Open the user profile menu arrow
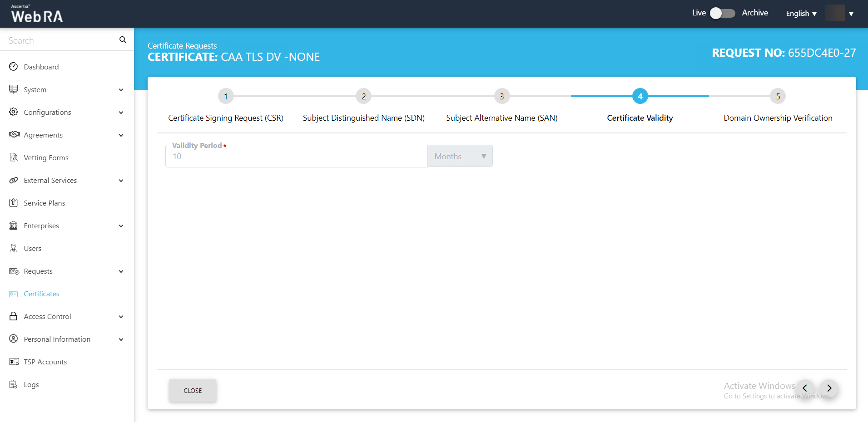 click(851, 14)
